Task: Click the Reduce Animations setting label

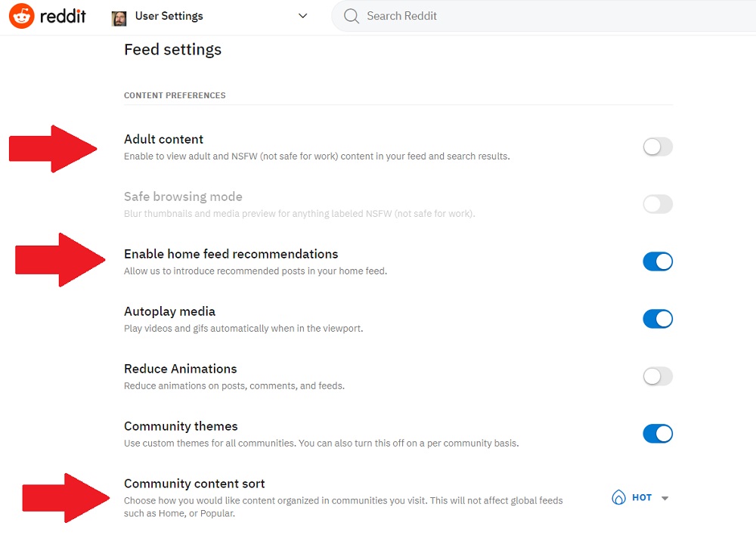Action: point(180,370)
